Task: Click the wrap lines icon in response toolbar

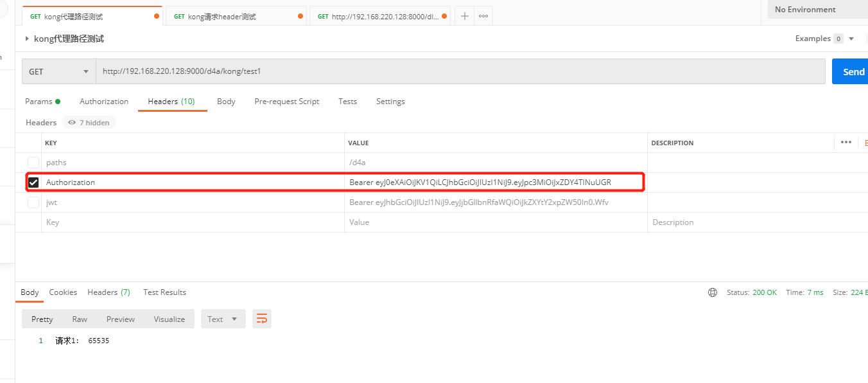Action: [x=261, y=319]
